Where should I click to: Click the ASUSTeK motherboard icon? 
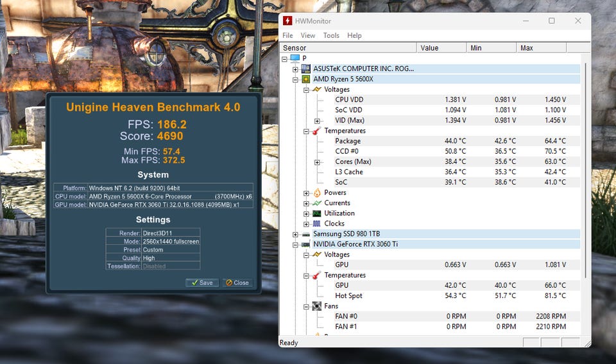[x=305, y=69]
